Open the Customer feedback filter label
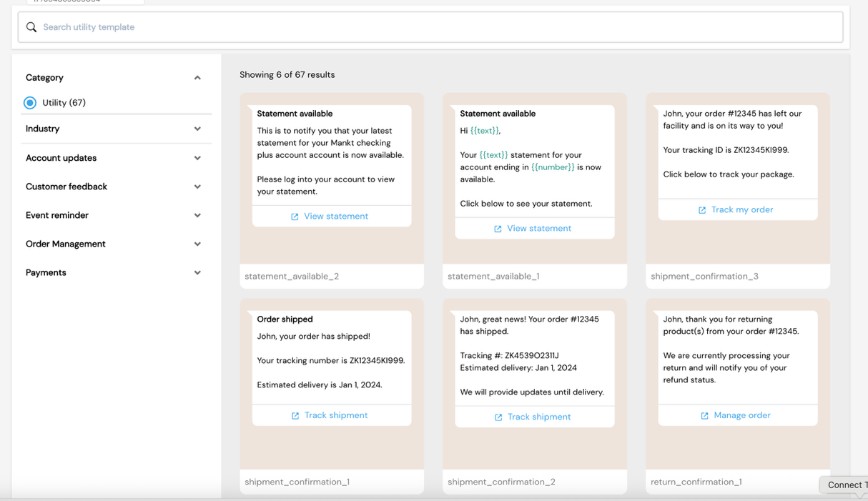The image size is (868, 501). [x=66, y=187]
